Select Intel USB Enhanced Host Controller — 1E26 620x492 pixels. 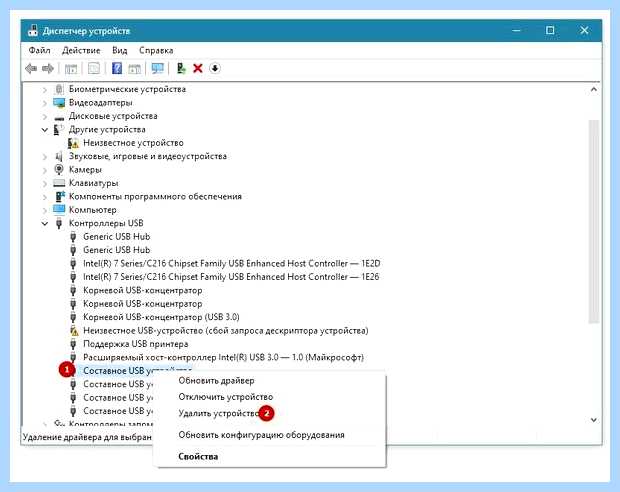231,277
